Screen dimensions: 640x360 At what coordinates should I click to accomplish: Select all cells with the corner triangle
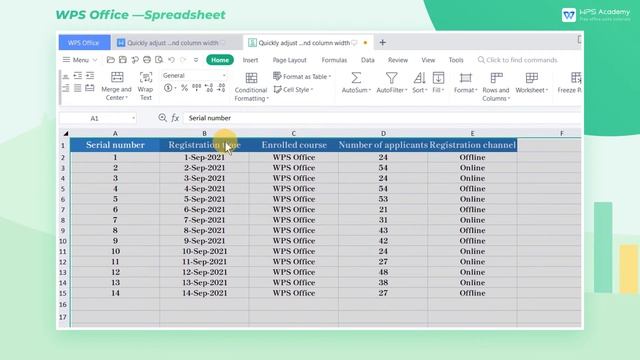coord(65,133)
